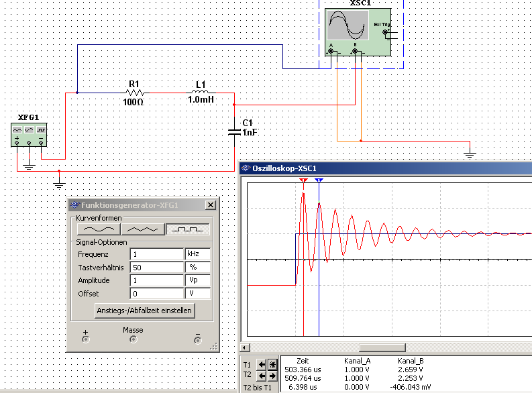Move cursor T1 right with arrow button
This screenshot has height=393, width=532.
pyautogui.click(x=272, y=364)
